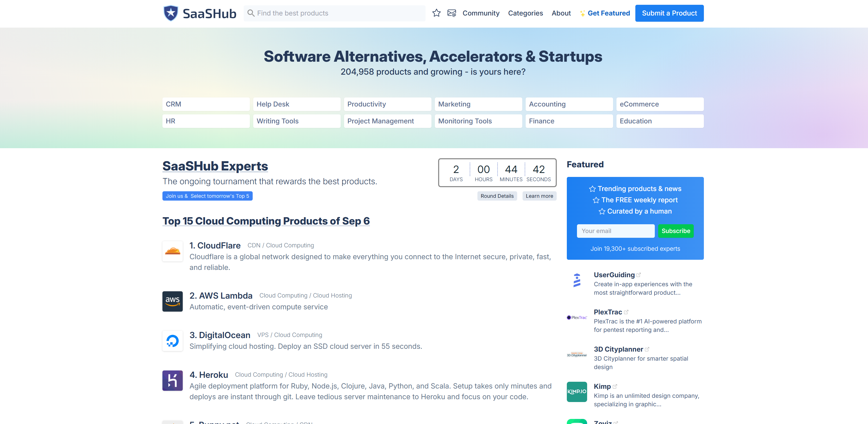Click the Kimp logo
This screenshot has height=424, width=868.
577,392
